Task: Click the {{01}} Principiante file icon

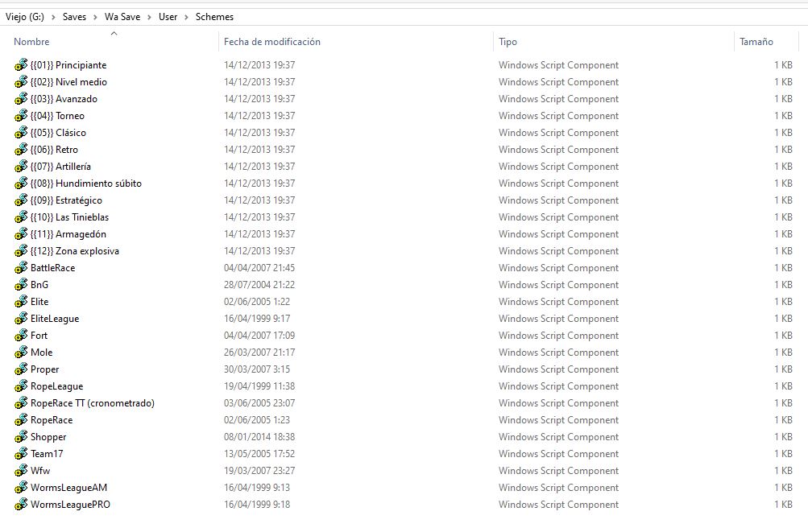Action: (x=21, y=65)
